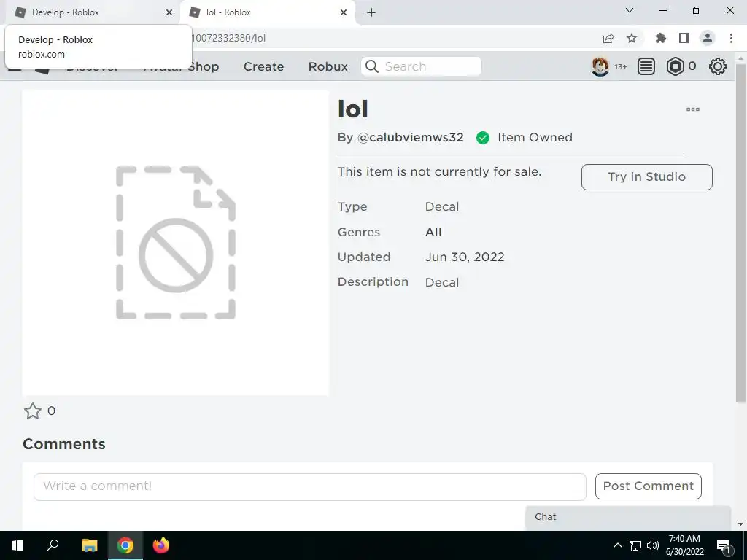Click the Comments heading
The height and width of the screenshot is (560, 747).
coord(64,444)
